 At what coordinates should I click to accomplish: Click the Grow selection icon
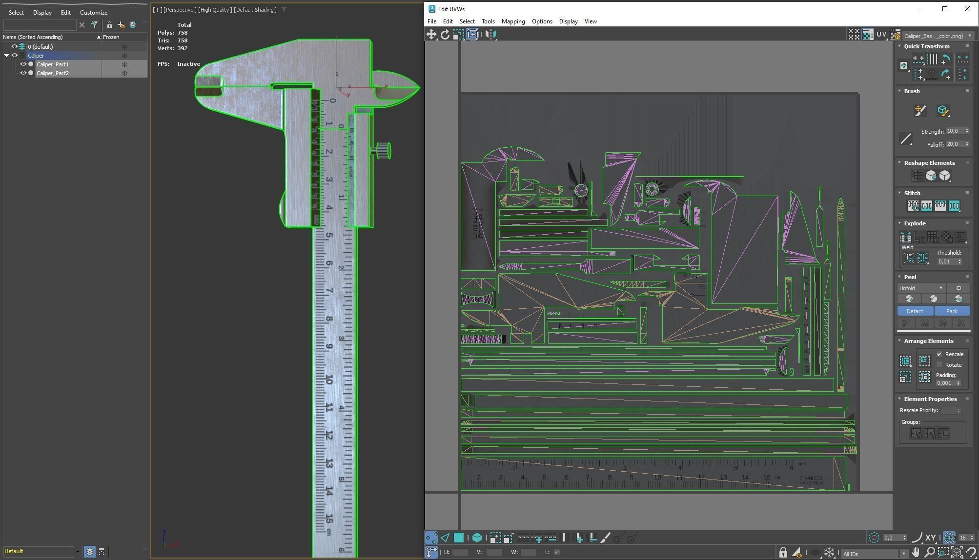(x=495, y=538)
